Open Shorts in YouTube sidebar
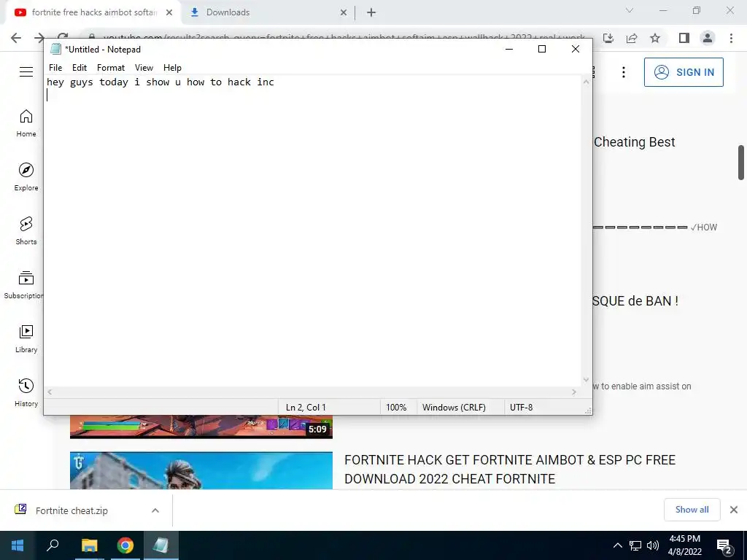747x560 pixels. [x=26, y=230]
